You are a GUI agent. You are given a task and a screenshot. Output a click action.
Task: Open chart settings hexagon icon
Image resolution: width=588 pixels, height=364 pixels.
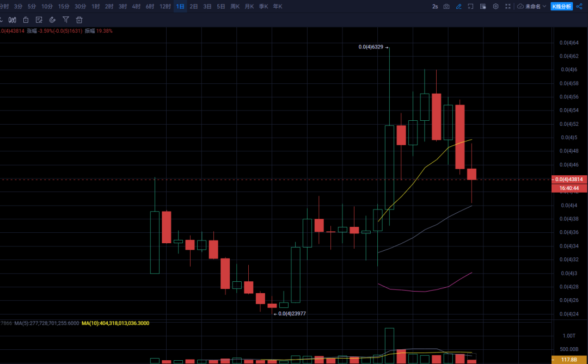(496, 7)
